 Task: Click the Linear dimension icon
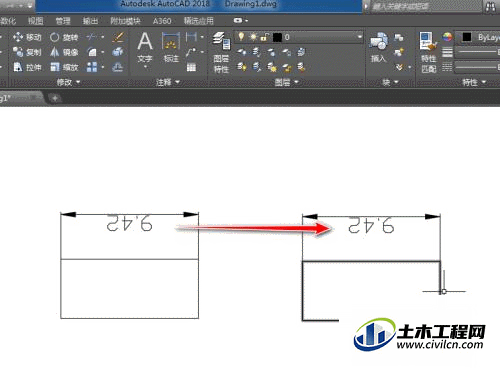coord(191,37)
